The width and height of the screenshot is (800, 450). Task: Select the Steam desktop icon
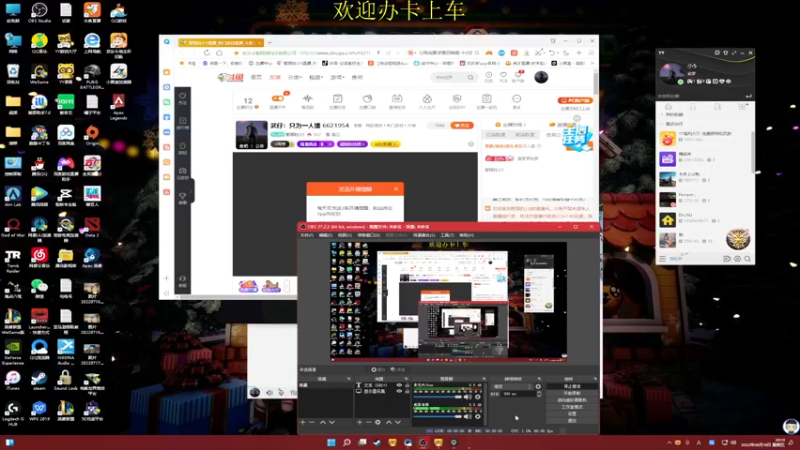coord(39,381)
